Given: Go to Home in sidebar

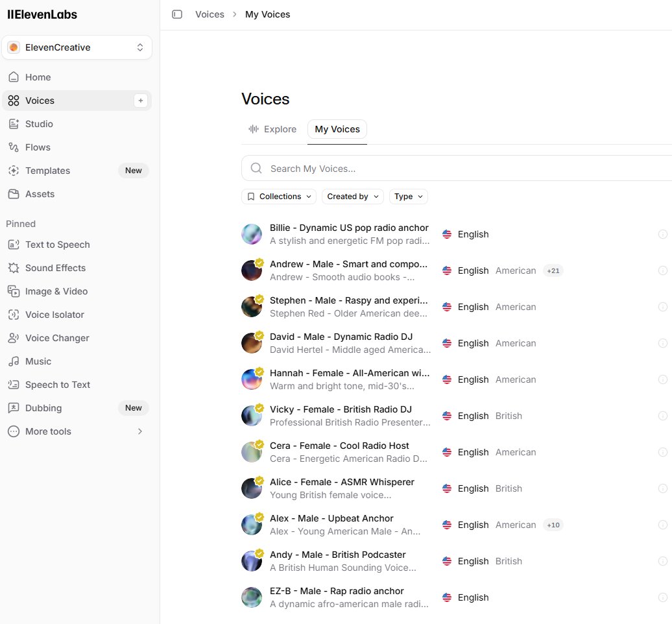Looking at the screenshot, I should click(77, 77).
